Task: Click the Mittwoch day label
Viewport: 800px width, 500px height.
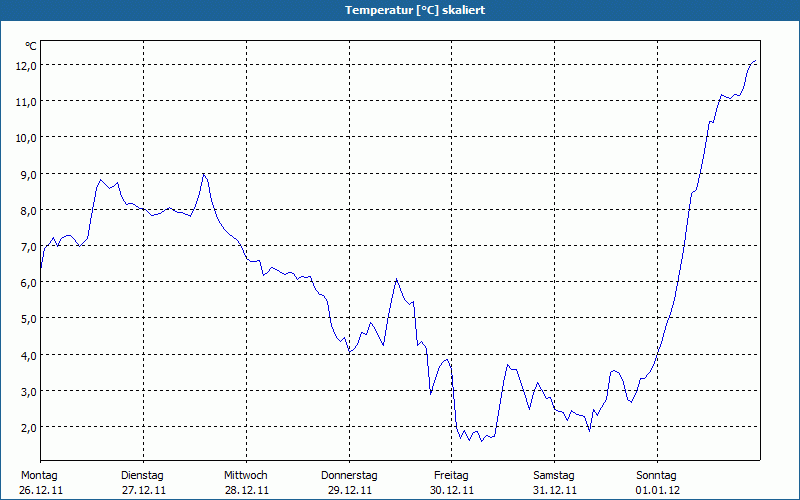Action: (x=246, y=476)
